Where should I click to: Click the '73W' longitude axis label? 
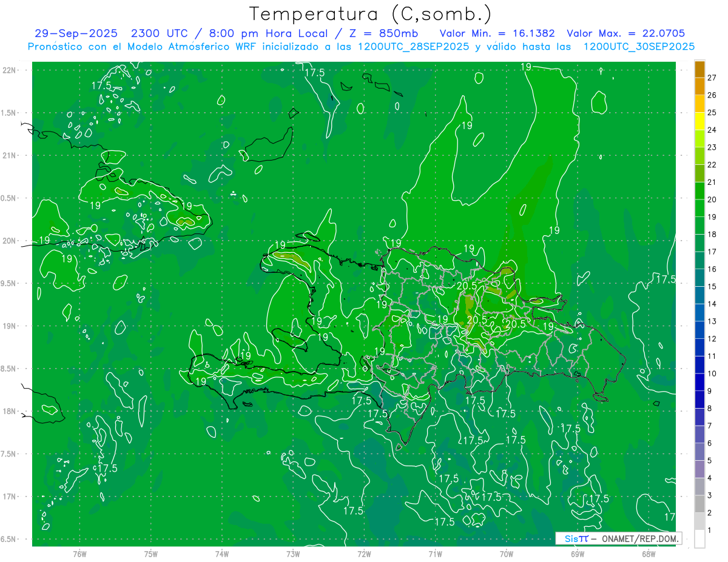pos(293,554)
